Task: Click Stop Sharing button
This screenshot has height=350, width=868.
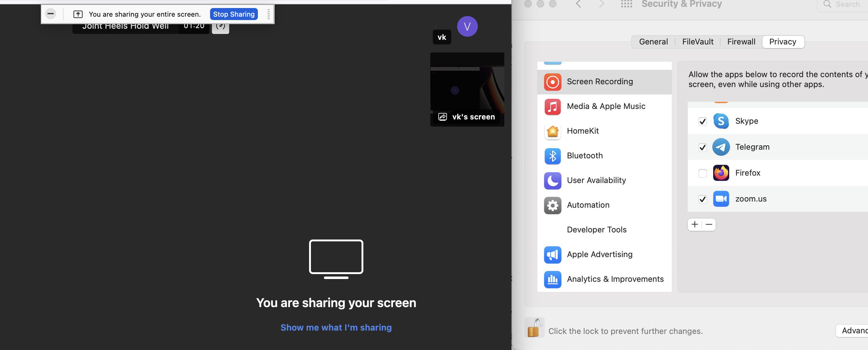Action: (x=234, y=14)
